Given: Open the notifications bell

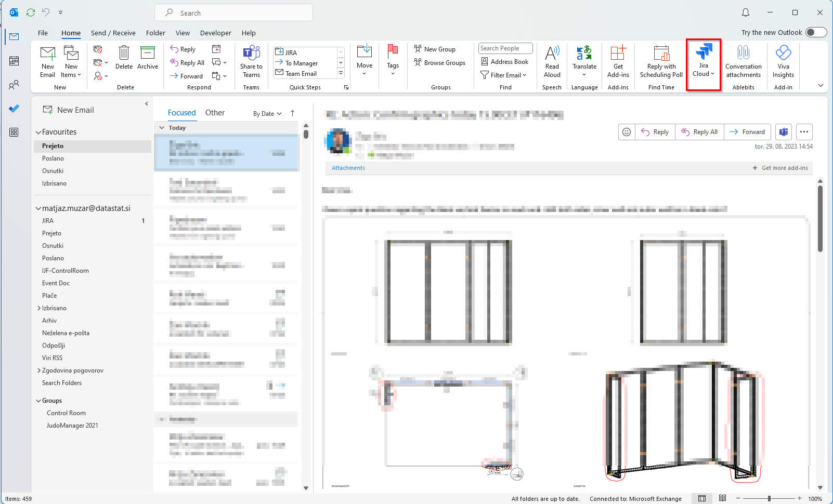Looking at the screenshot, I should click(746, 12).
